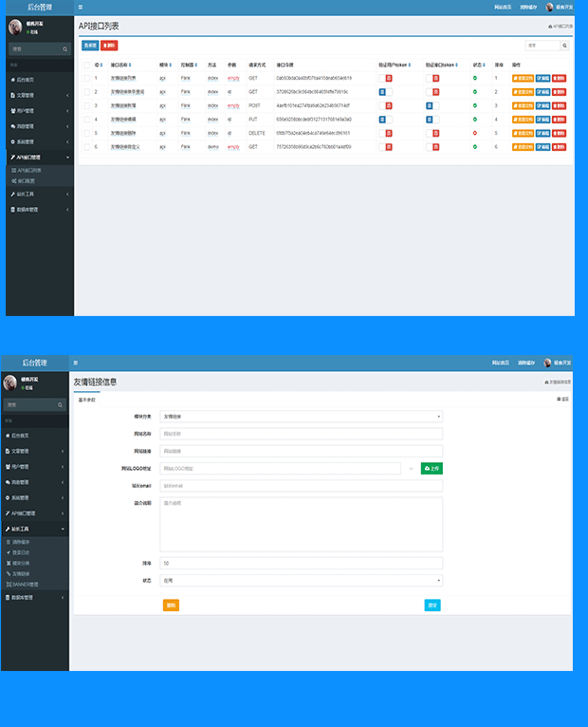Click sidebar profile avatar in API list window
Image resolution: width=588 pixels, height=727 pixels.
(x=15, y=28)
